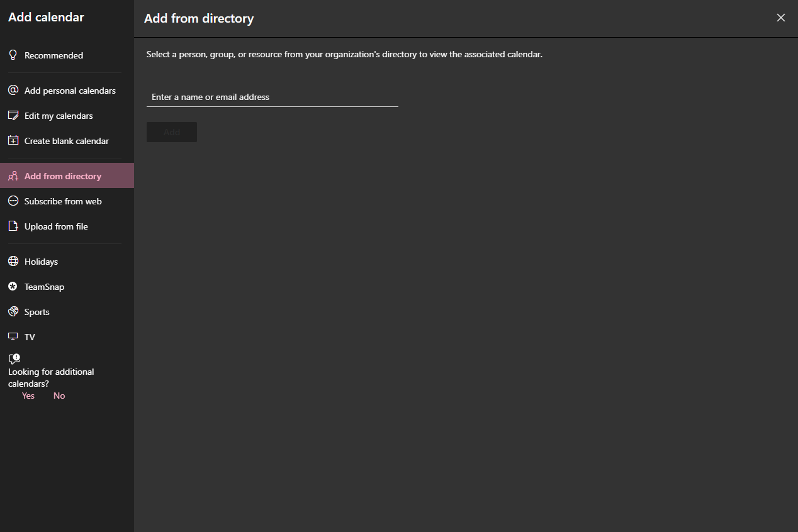Click the pencil icon for Edit my calendars

[x=13, y=116]
